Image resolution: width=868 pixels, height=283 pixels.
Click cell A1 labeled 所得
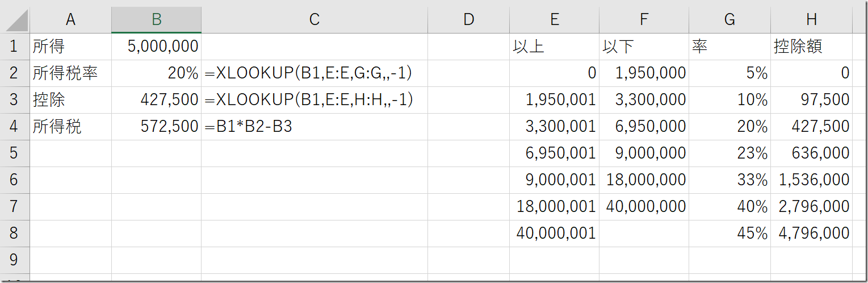click(x=70, y=47)
